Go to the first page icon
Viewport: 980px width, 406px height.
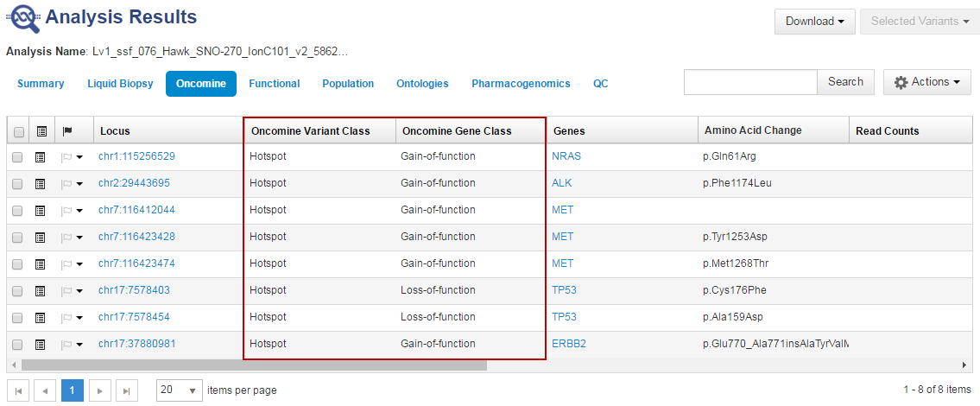18,390
